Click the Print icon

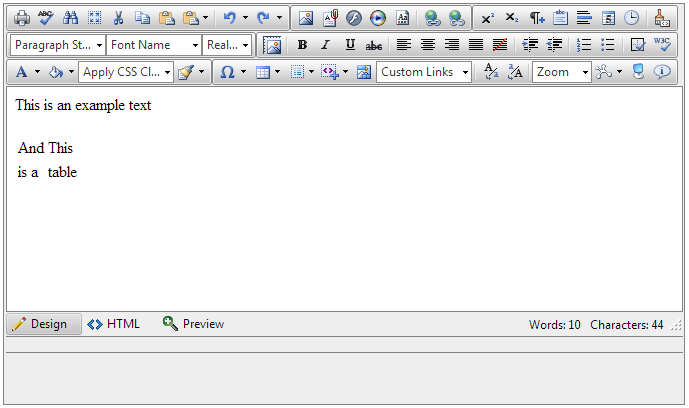coord(21,18)
